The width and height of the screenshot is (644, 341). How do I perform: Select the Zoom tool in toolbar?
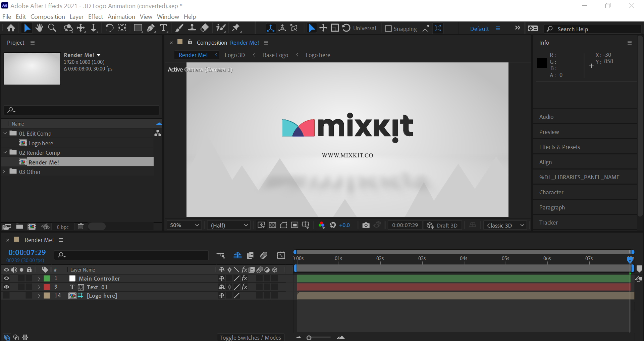click(52, 28)
